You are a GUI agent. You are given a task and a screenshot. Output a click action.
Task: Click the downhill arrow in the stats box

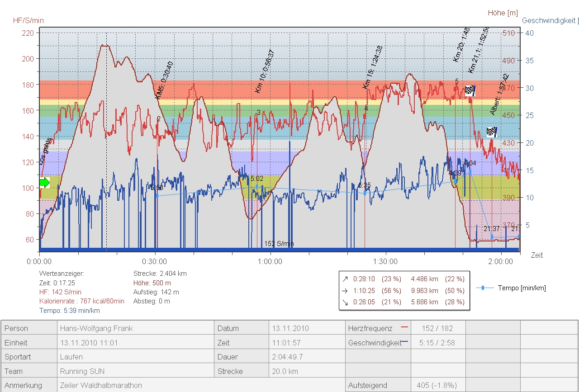tap(346, 302)
